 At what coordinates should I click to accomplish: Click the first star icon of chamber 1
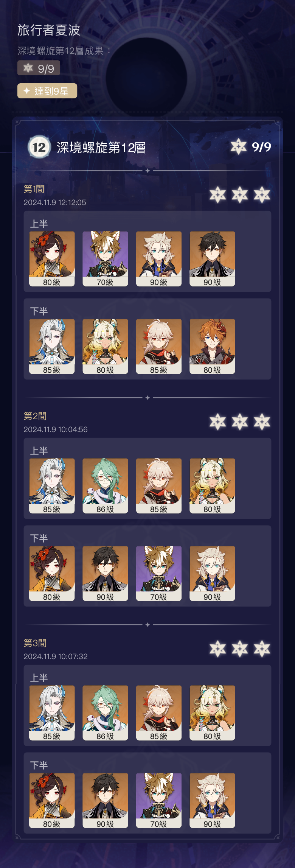click(x=218, y=195)
